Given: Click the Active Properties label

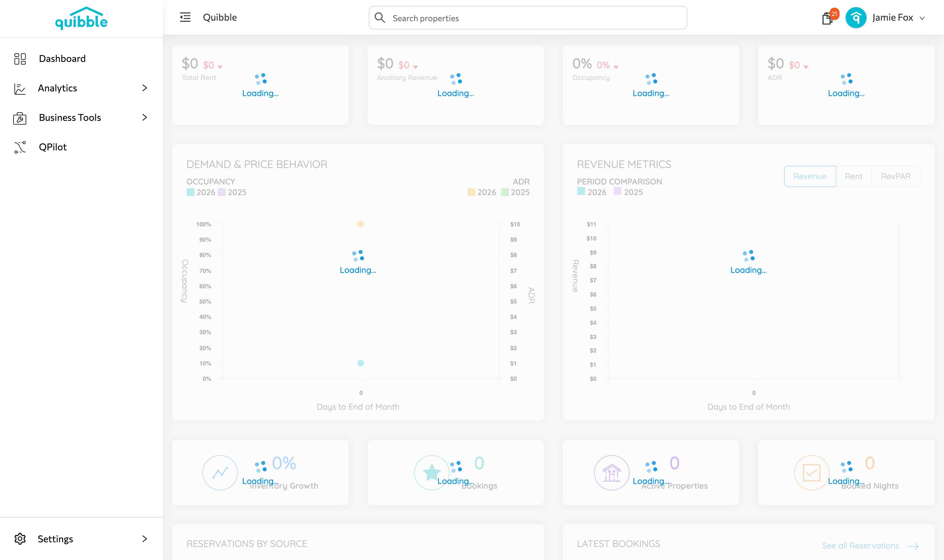Looking at the screenshot, I should 674,486.
